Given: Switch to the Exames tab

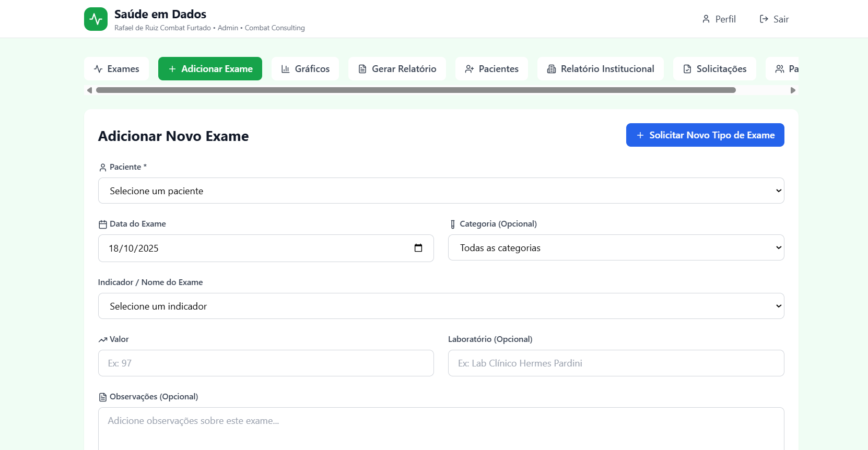Looking at the screenshot, I should tap(116, 69).
